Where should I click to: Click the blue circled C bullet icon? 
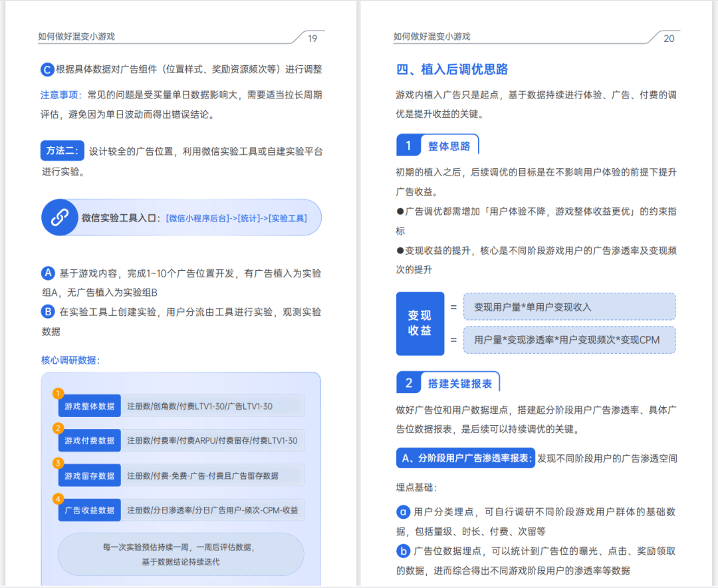point(47,70)
